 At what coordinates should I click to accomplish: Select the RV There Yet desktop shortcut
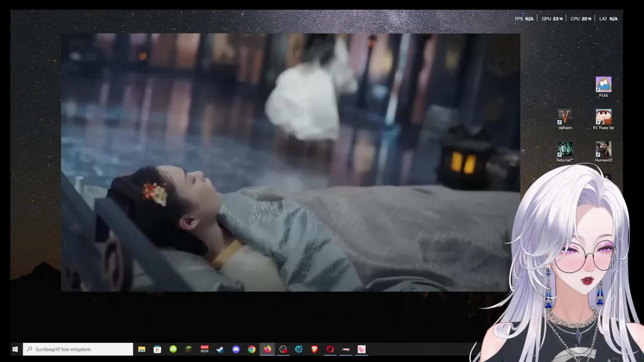[603, 120]
